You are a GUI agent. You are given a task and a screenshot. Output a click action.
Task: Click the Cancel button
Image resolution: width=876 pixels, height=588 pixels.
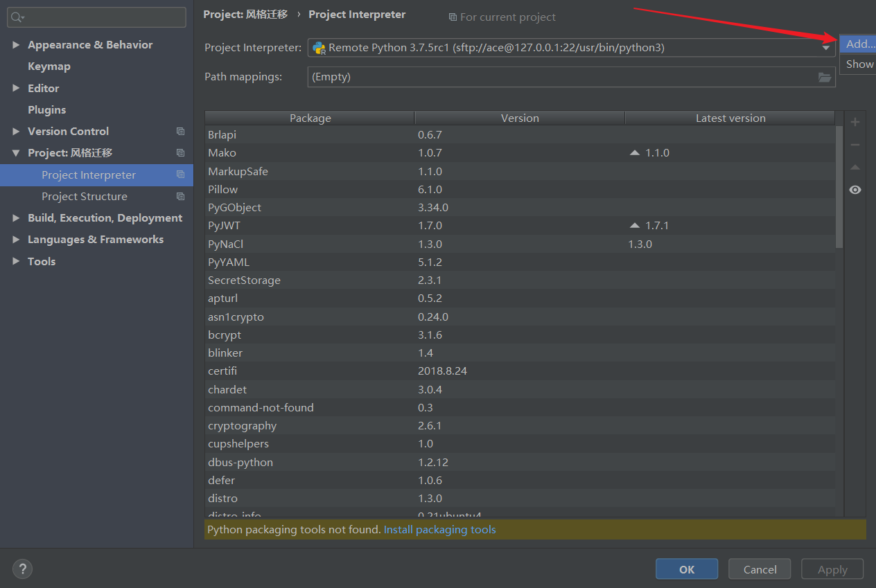point(760,569)
